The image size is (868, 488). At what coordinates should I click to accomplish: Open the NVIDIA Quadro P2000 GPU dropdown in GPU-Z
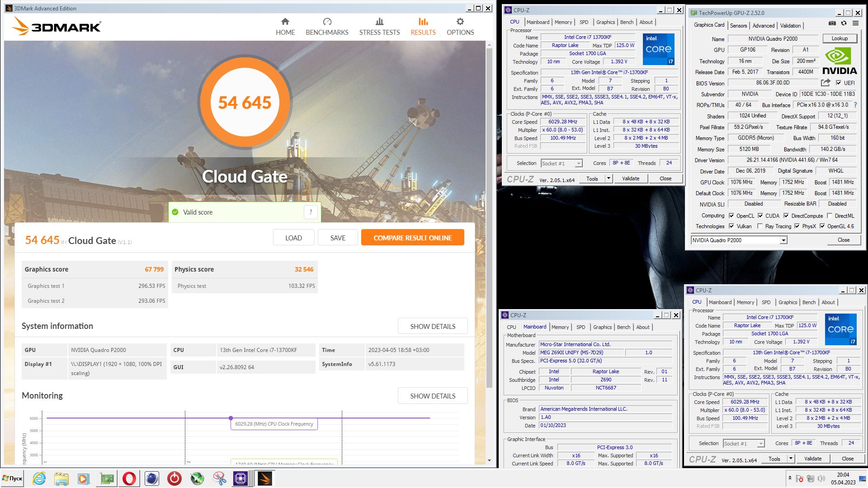[739, 240]
